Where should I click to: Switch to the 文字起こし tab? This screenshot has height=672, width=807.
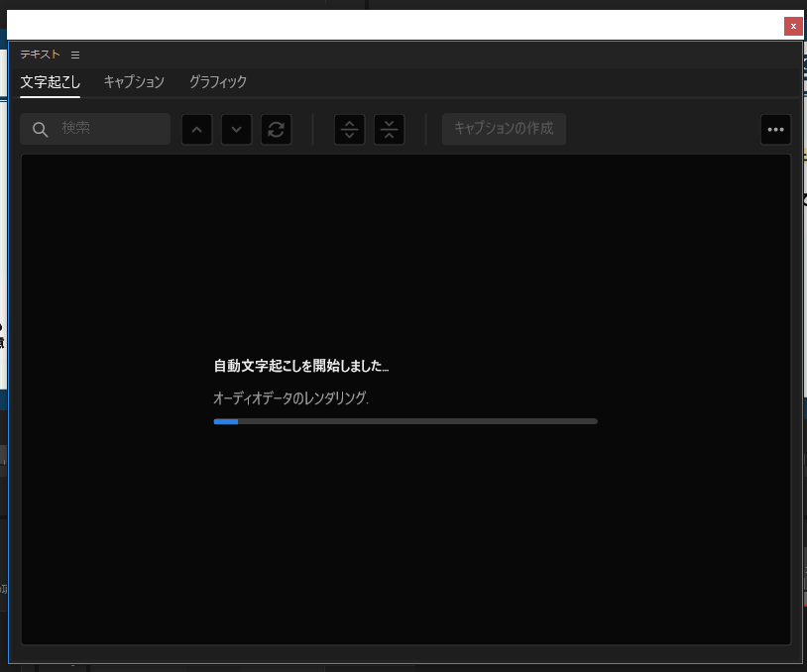51,82
